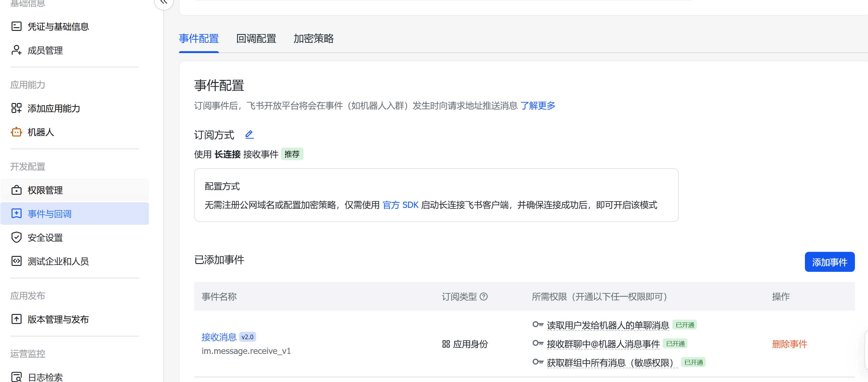Open the 官方 SDK link

tap(400, 205)
